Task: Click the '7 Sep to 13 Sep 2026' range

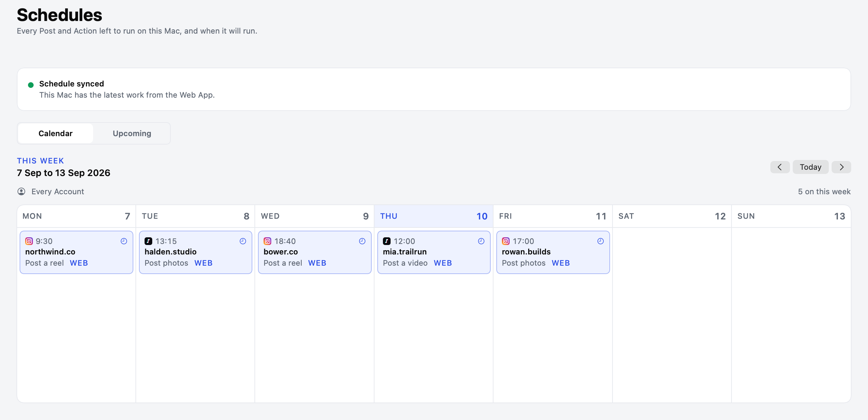Action: 64,173
